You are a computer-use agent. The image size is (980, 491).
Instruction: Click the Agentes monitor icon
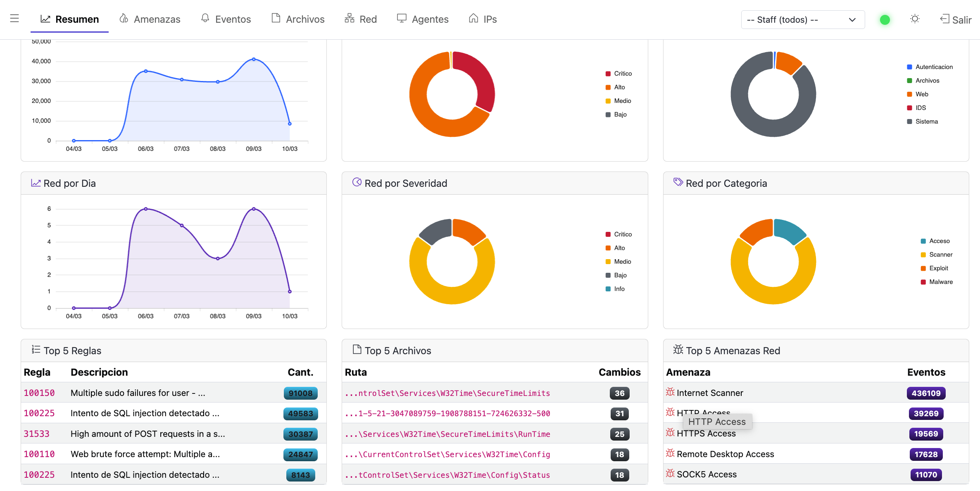(x=402, y=19)
